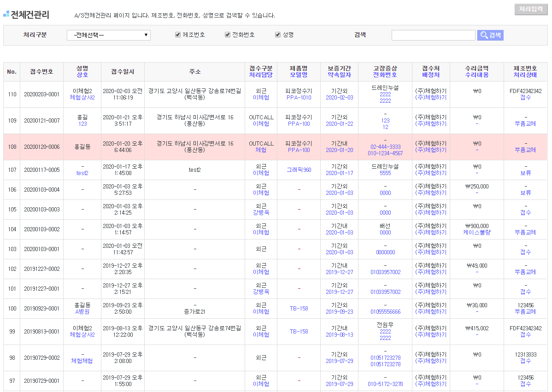Image resolution: width=552 pixels, height=392 pixels.
Task: Click the 2019-09-23 appointment date link
Action: (x=339, y=312)
